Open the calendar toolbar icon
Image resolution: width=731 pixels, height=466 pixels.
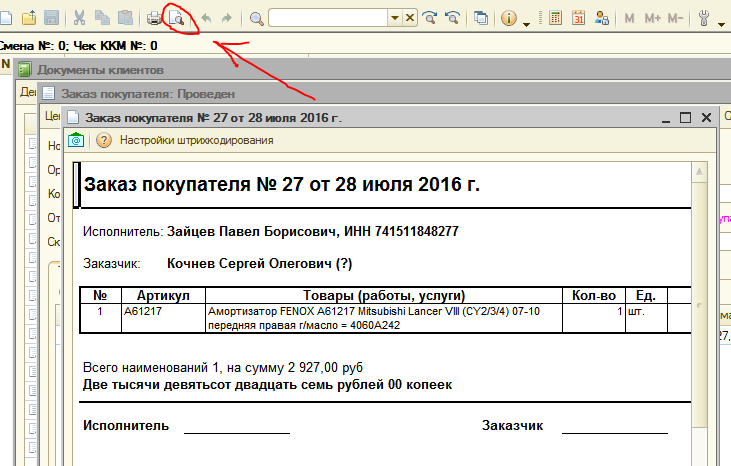(x=579, y=18)
